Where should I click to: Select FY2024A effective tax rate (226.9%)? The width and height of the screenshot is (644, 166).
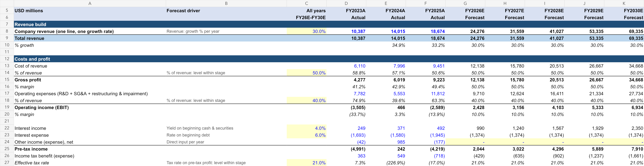[x=386, y=163]
